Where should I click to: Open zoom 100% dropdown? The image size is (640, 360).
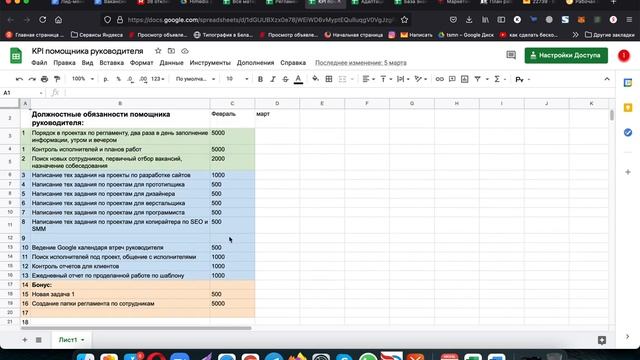[x=82, y=79]
